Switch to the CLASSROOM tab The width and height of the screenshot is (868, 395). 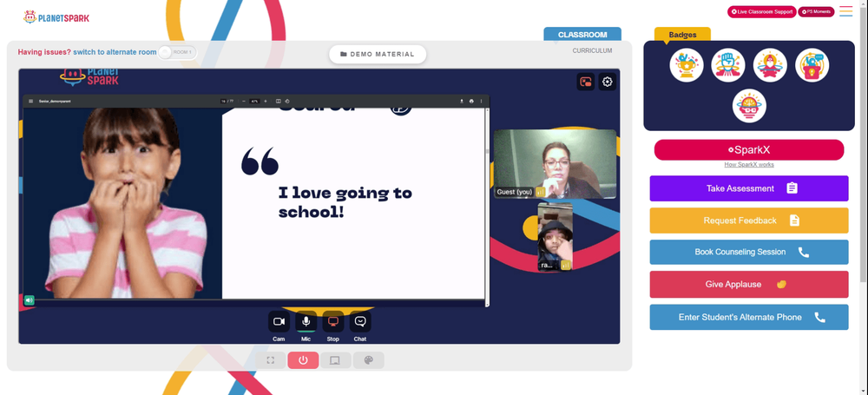pos(582,35)
